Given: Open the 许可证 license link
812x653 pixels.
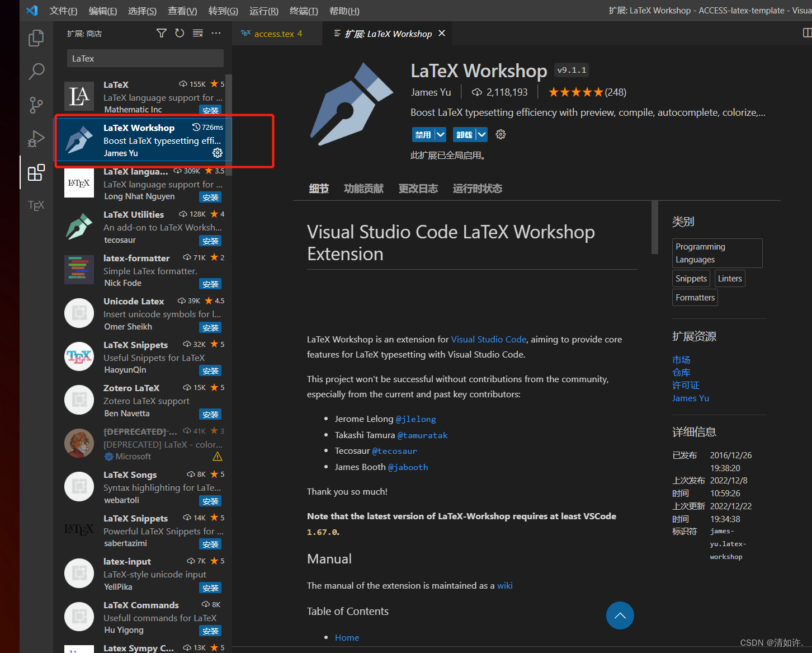Looking at the screenshot, I should (686, 385).
